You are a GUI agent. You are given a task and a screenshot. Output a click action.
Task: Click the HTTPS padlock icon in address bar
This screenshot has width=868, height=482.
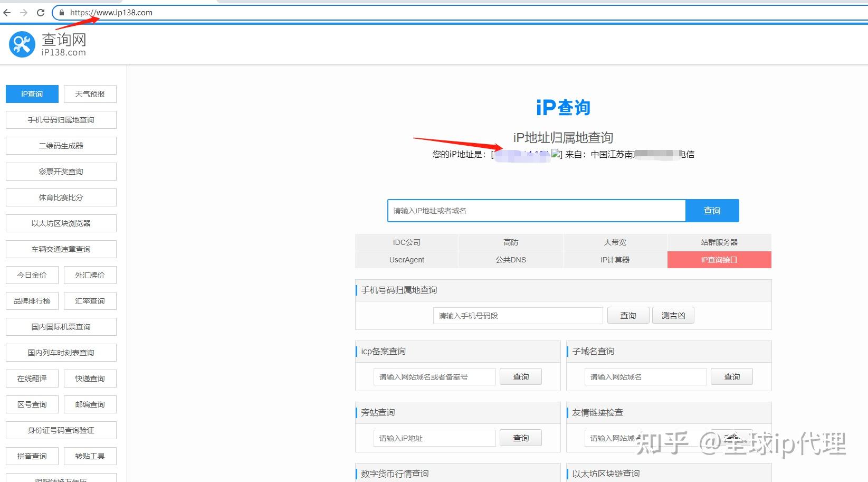pos(61,12)
